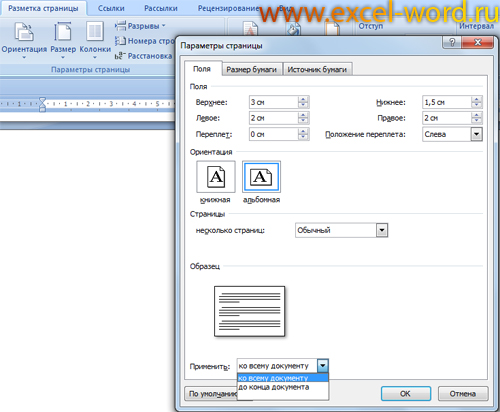Switch to the Поля tab
This screenshot has height=412, width=500.
[202, 69]
